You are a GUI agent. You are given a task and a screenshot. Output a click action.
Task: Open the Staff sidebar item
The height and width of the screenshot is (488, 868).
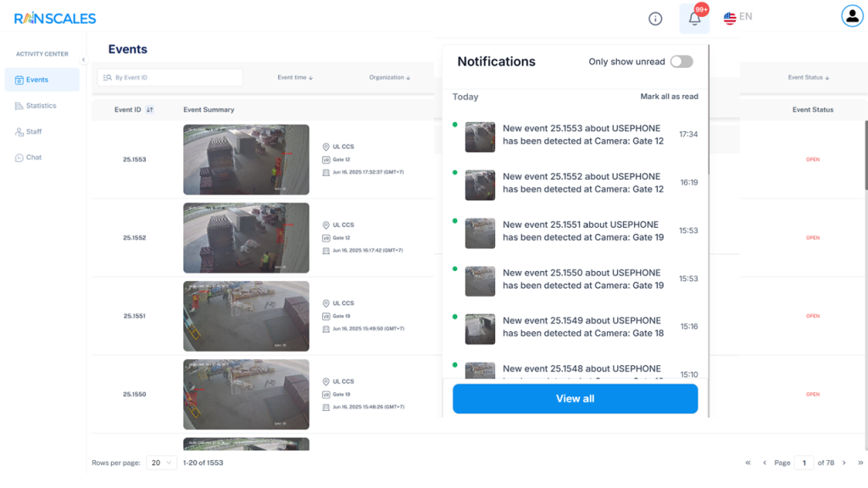(x=34, y=131)
